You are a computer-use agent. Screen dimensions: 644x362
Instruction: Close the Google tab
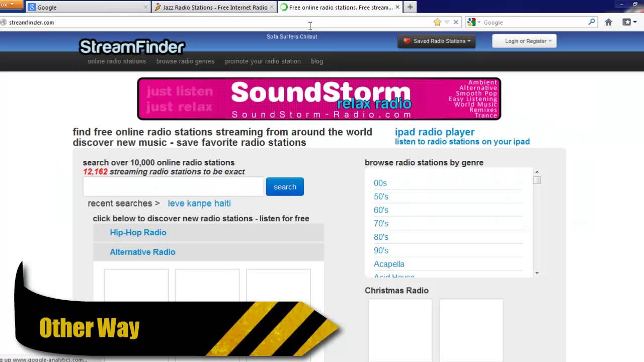(146, 7)
